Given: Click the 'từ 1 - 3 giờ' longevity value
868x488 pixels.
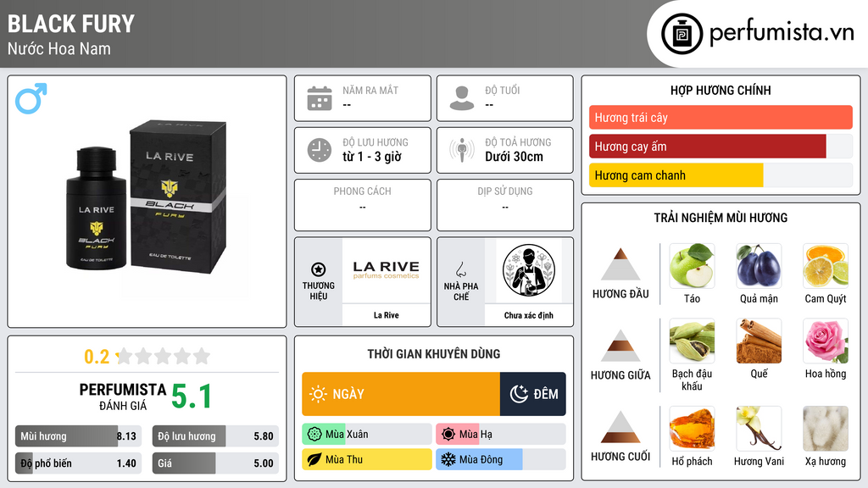Looking at the screenshot, I should [372, 157].
